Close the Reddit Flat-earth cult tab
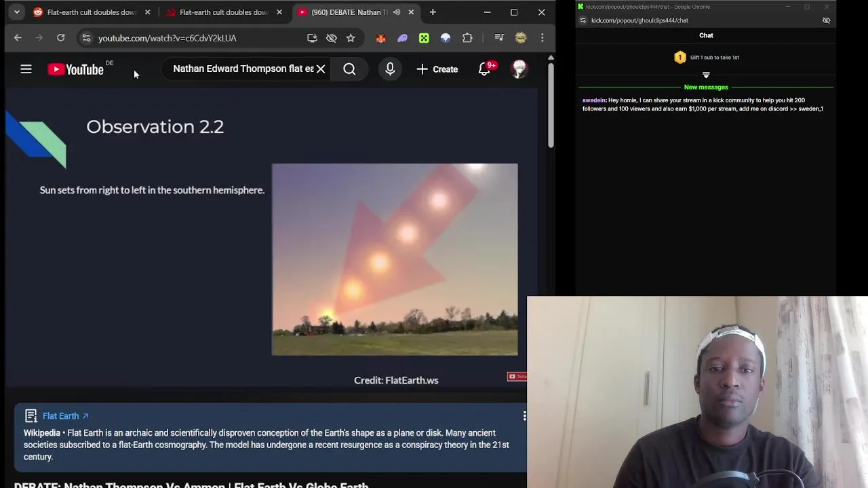The height and width of the screenshot is (488, 868). pyautogui.click(x=147, y=12)
